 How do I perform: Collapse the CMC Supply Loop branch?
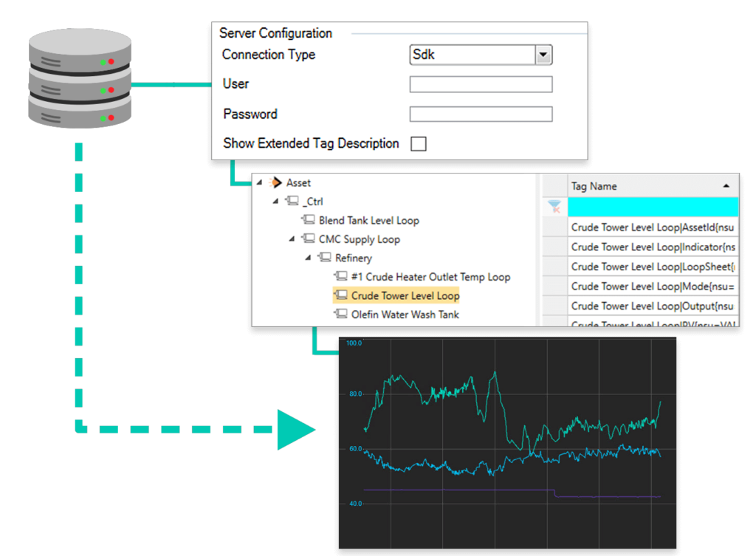pos(292,239)
